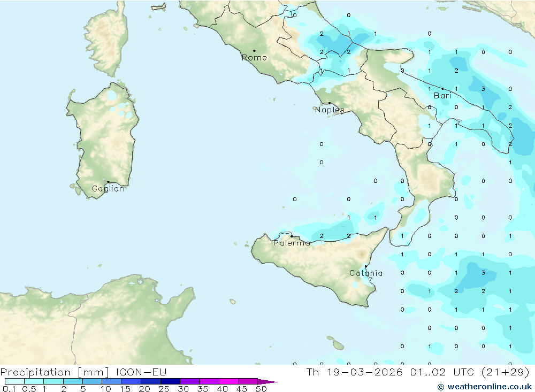Screen dimensions: 535x392
Task: Click the legend arrow tip beyond 50
Action: pyautogui.click(x=268, y=382)
